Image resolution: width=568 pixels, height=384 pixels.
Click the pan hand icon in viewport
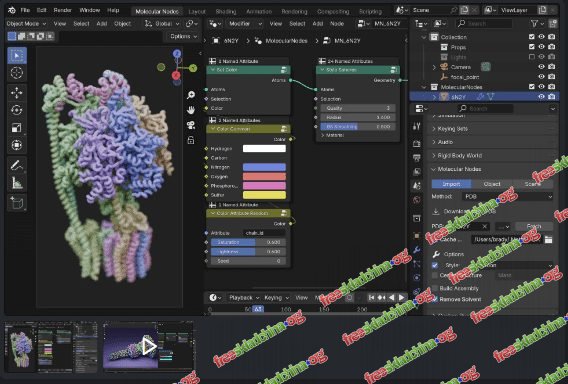[191, 110]
